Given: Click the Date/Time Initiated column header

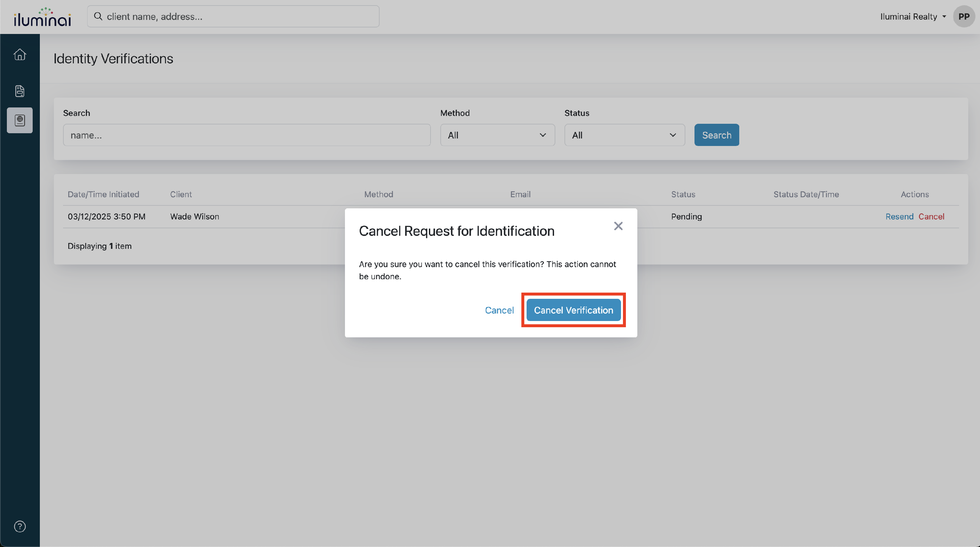Looking at the screenshot, I should (x=104, y=194).
